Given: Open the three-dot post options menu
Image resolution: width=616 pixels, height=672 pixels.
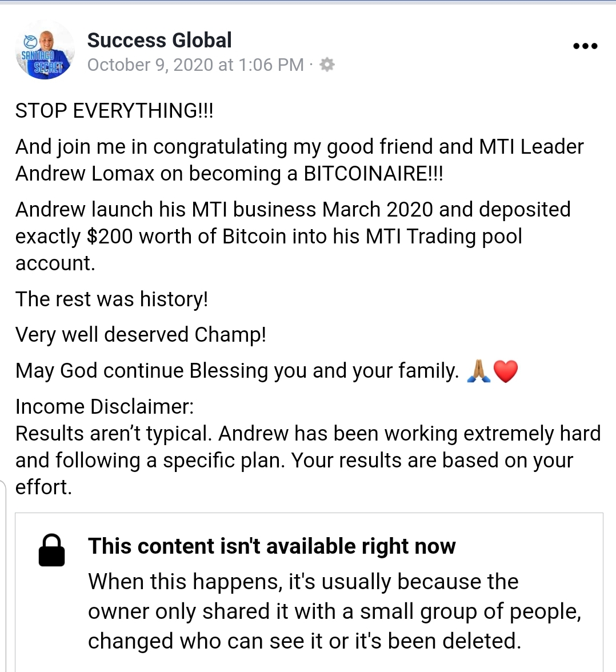Looking at the screenshot, I should [x=585, y=46].
